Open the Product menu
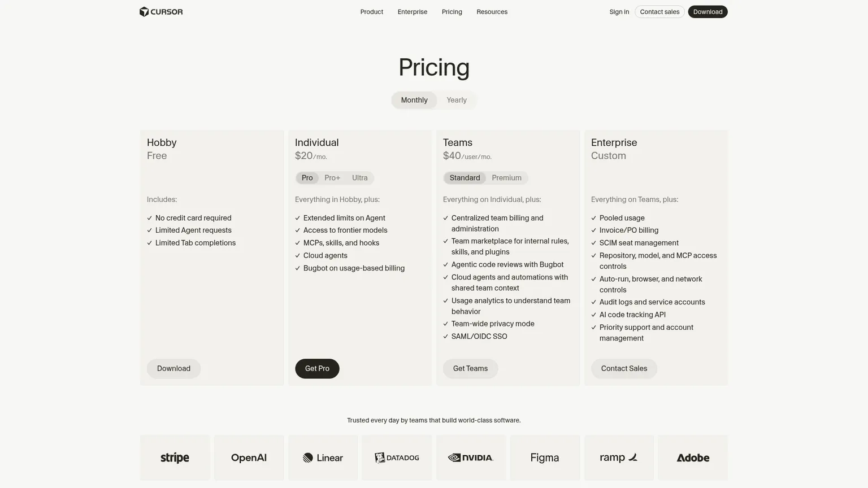This screenshot has height=488, width=868. (372, 12)
